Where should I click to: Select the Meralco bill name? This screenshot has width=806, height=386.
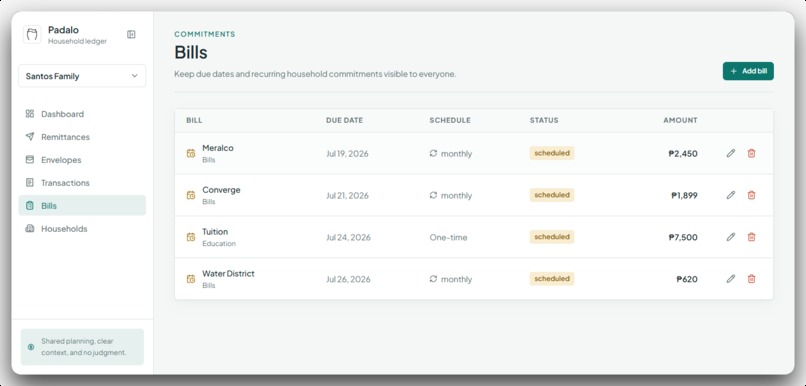[218, 148]
